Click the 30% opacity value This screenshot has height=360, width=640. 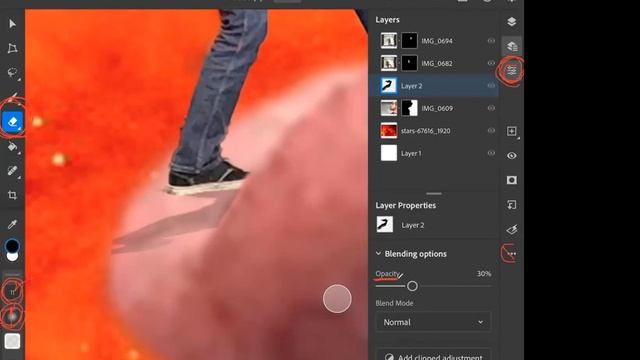[x=484, y=274]
